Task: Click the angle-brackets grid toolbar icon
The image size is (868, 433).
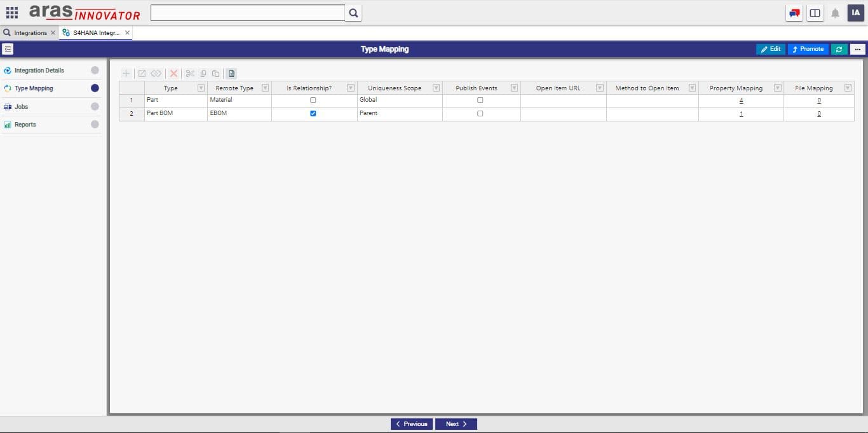Action: point(156,74)
